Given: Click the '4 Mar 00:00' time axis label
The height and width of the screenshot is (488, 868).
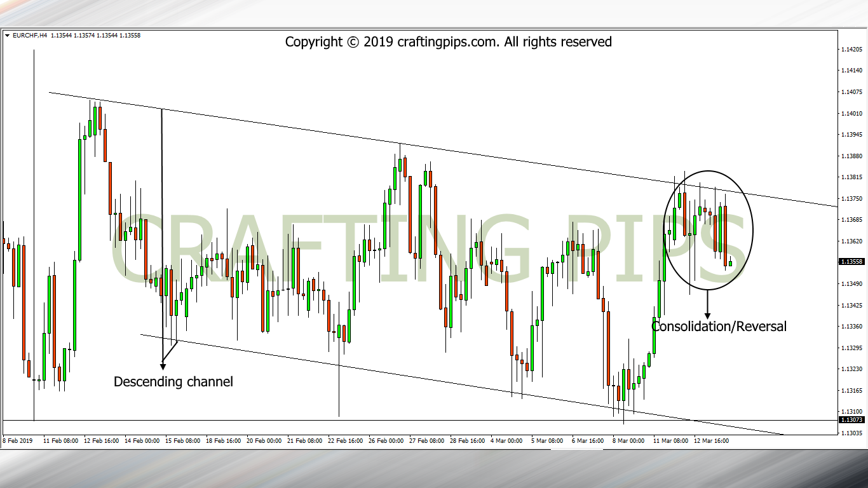Looking at the screenshot, I should pyautogui.click(x=507, y=440).
